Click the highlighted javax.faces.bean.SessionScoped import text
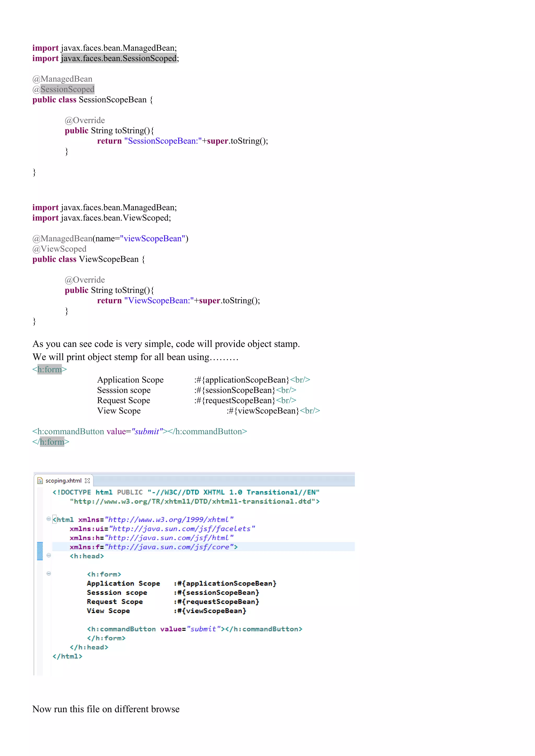The image size is (535, 756). coord(119,58)
